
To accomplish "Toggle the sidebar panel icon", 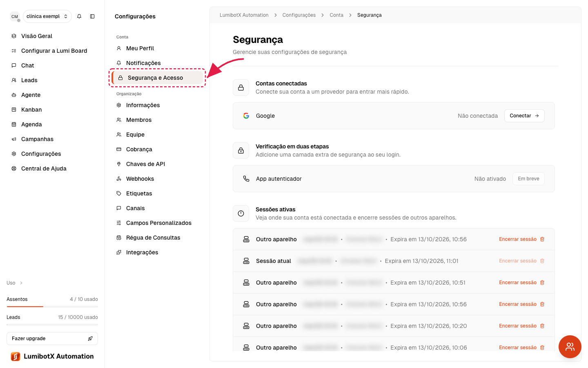I will (x=92, y=16).
